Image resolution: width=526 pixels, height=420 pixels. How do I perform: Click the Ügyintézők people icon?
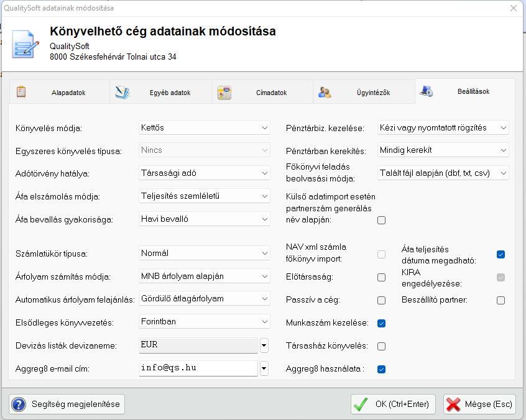click(x=325, y=93)
